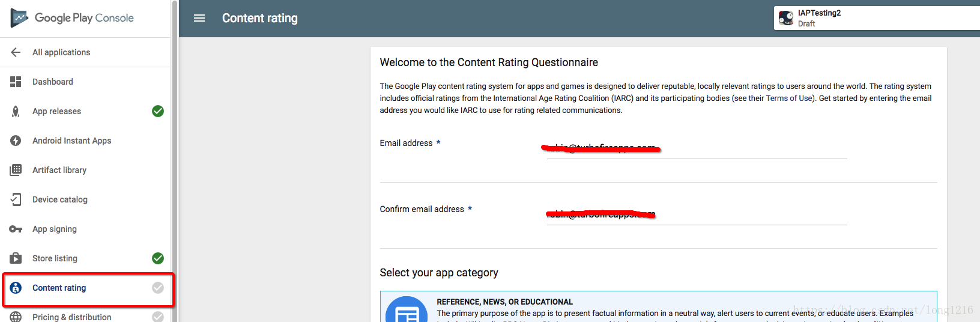Click the Pricing & distribution globe icon
The width and height of the screenshot is (980, 322).
coord(16,317)
